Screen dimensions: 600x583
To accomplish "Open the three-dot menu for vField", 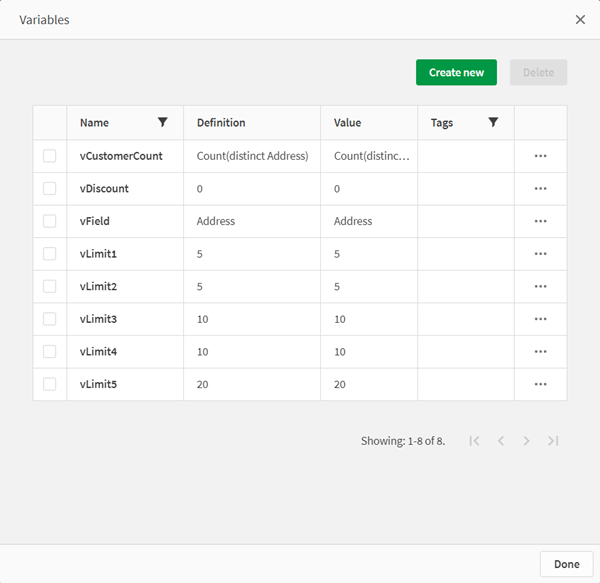I will (x=540, y=221).
